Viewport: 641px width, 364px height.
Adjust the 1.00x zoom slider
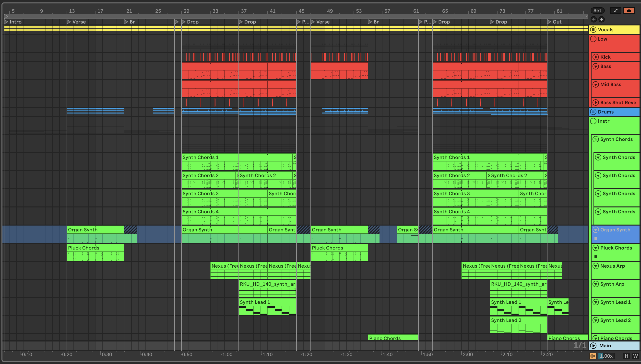click(x=606, y=356)
